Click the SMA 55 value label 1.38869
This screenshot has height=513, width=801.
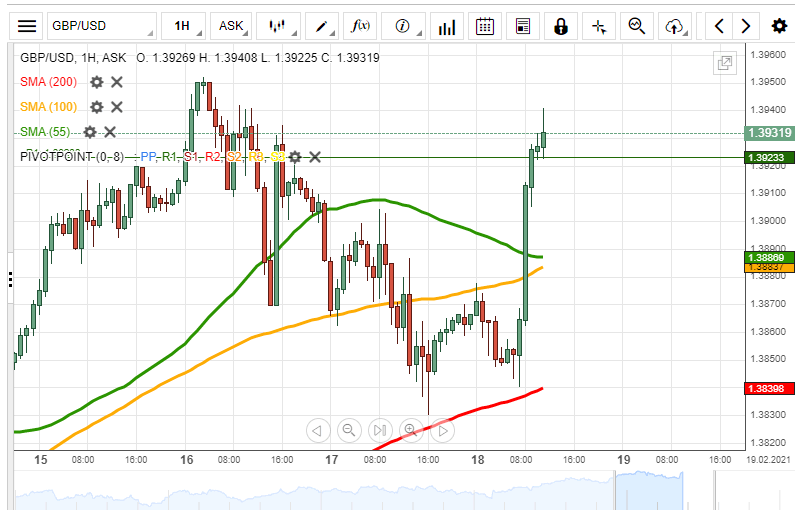click(770, 257)
